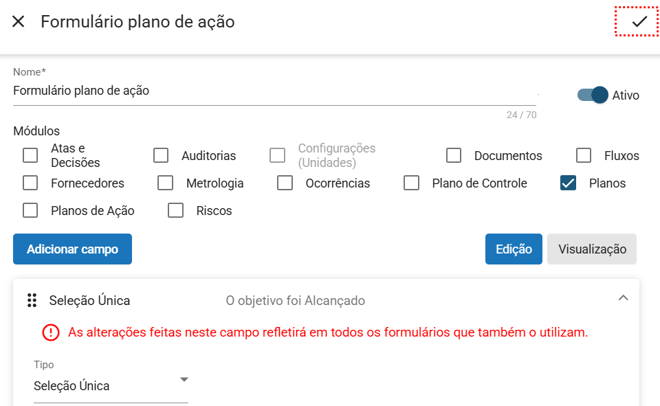Check the Riscos checkbox
This screenshot has height=406, width=660.
click(176, 211)
